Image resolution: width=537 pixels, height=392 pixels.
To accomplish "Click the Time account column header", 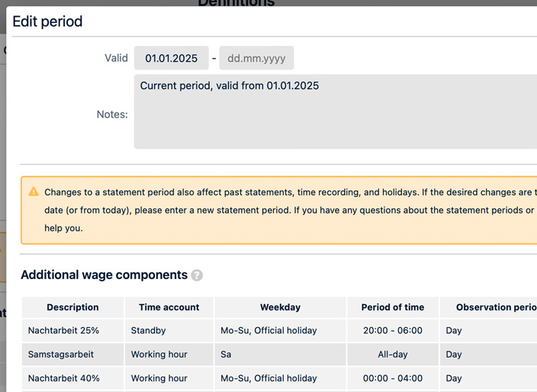I will [x=169, y=307].
